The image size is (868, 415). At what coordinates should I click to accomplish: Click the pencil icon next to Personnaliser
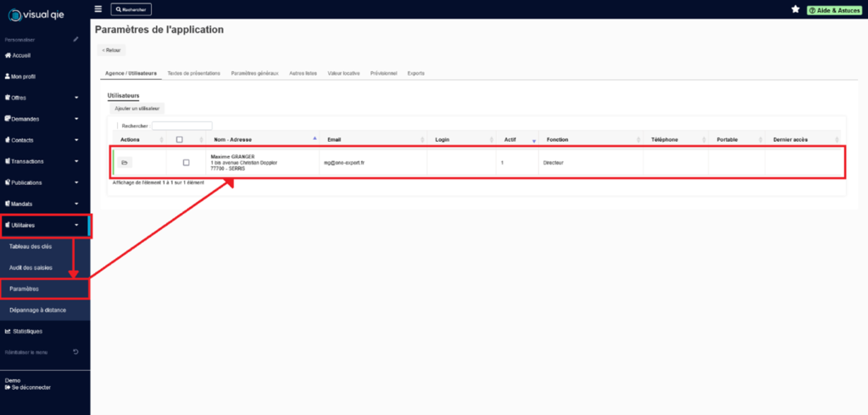tap(76, 39)
